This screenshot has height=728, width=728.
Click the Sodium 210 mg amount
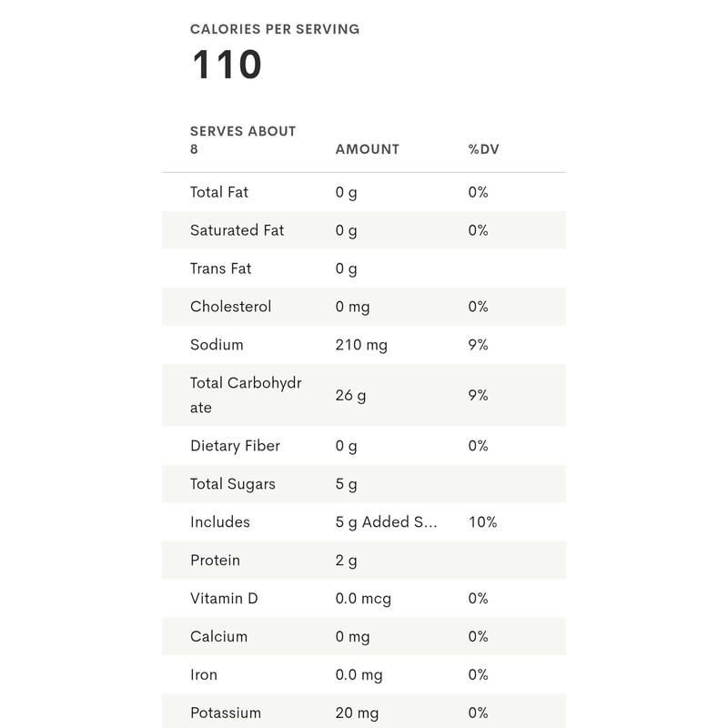pos(360,345)
